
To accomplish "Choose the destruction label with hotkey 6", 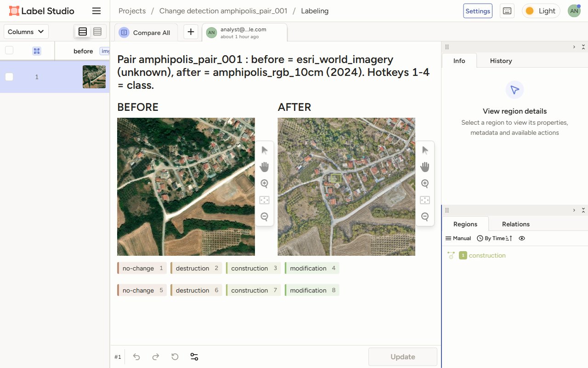I will 196,290.
